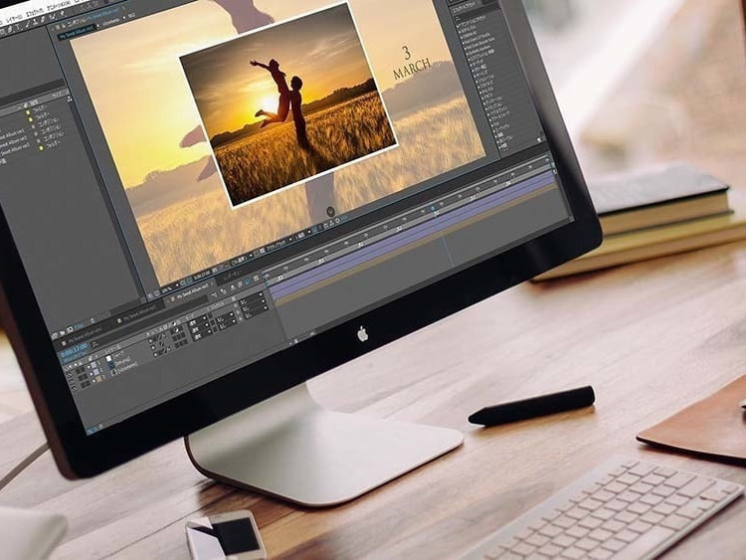Viewport: 746px width, 560px height.
Task: Click the couple photo in composition viewer
Action: coord(286,106)
